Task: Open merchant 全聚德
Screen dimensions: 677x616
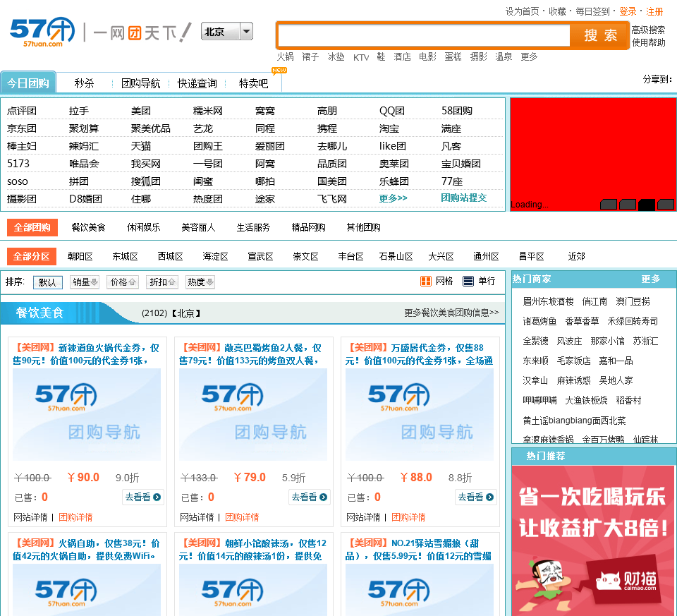Action: 535,342
